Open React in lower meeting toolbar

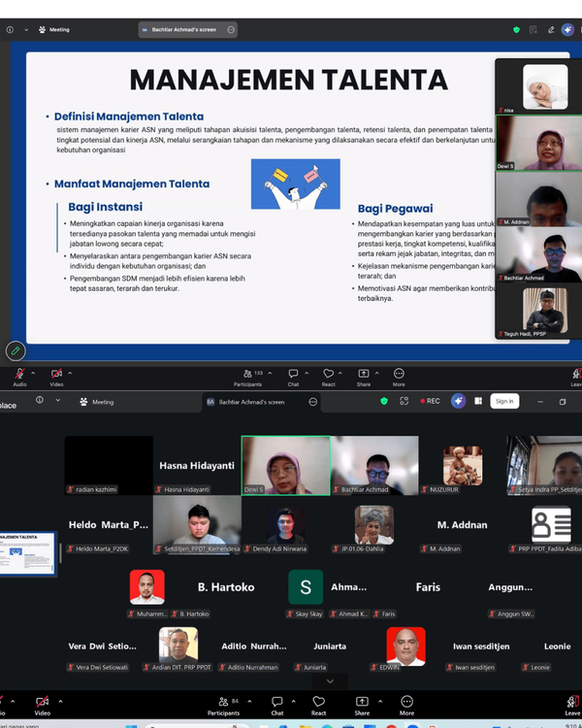click(318, 706)
